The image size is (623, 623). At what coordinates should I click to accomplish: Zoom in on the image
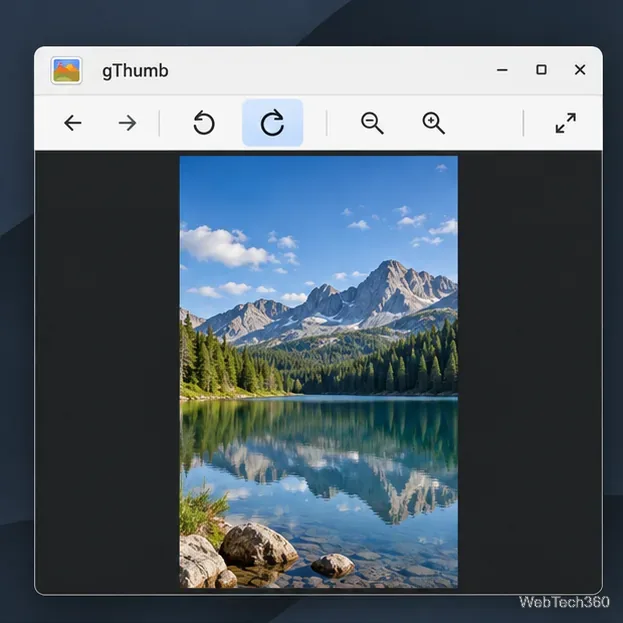pos(433,123)
